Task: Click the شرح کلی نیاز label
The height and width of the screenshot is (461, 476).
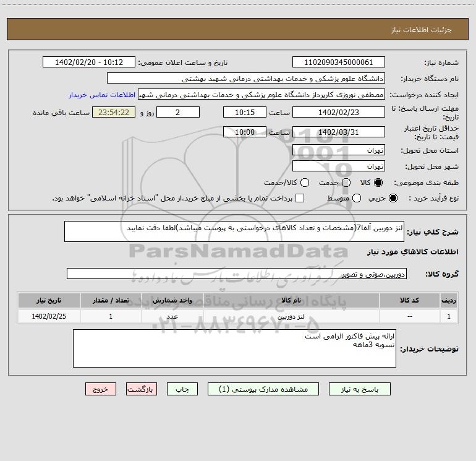Action: pos(433,232)
